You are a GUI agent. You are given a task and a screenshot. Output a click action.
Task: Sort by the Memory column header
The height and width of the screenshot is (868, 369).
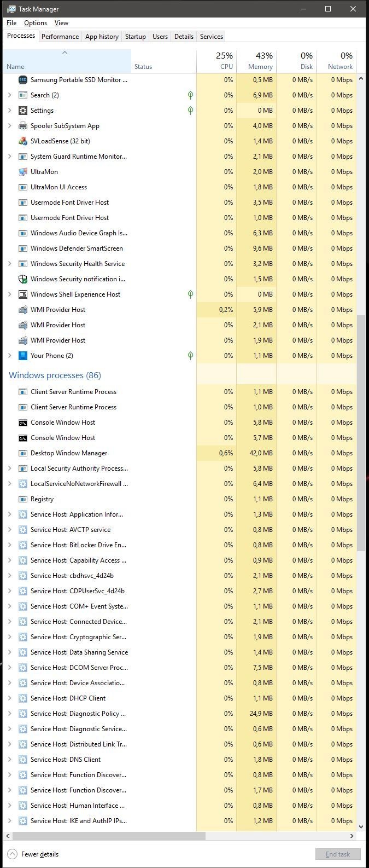point(256,61)
